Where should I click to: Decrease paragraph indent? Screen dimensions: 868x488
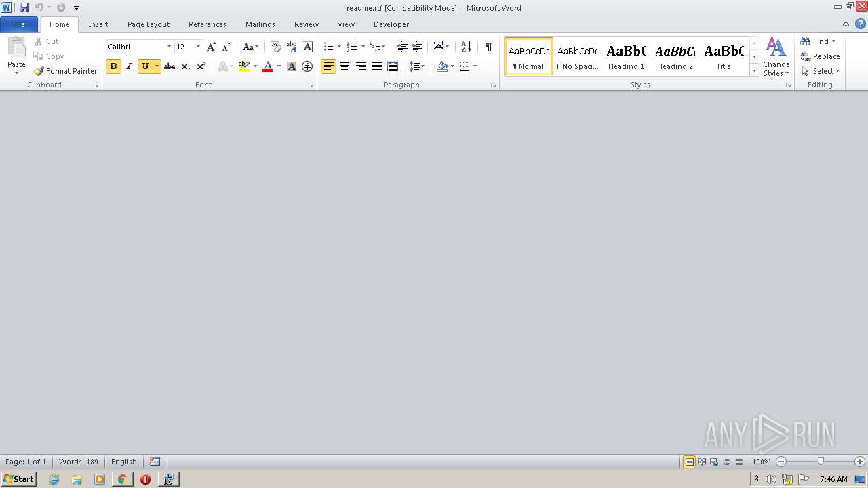[x=402, y=47]
